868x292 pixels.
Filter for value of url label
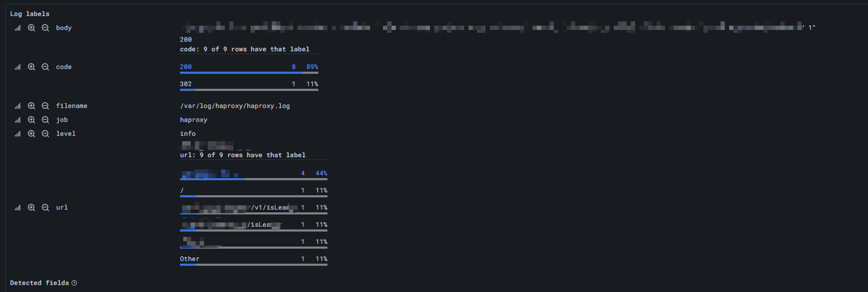tap(32, 208)
